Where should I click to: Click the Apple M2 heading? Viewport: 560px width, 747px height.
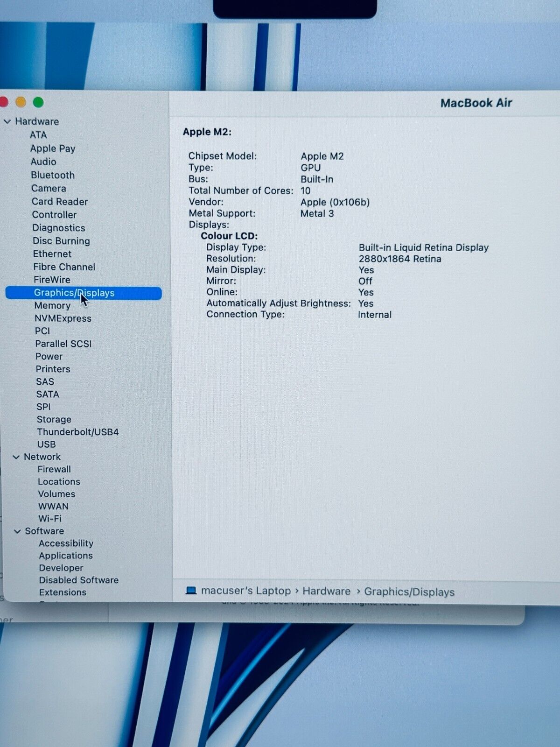[x=207, y=132]
